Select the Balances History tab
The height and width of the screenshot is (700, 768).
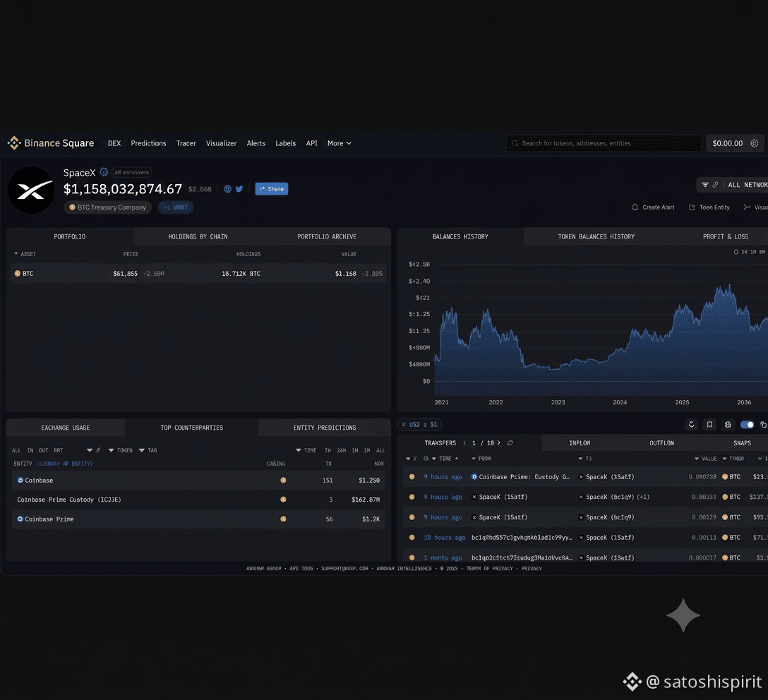(460, 236)
